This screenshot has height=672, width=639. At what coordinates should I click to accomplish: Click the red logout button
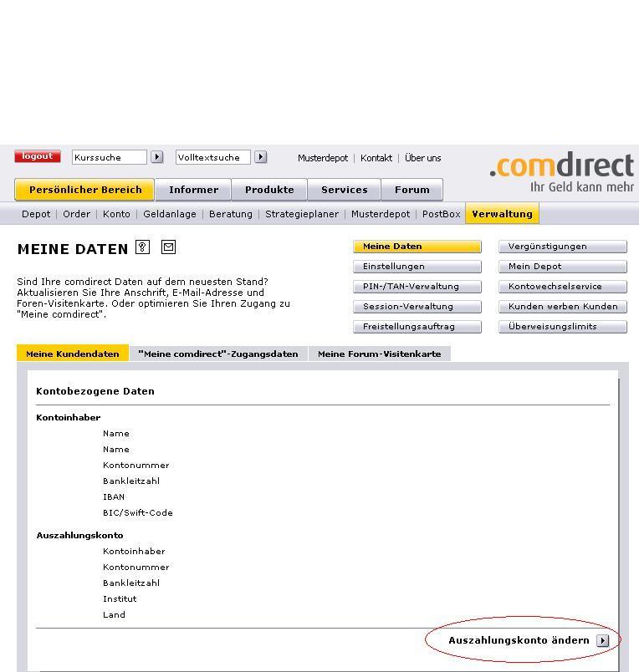pyautogui.click(x=38, y=156)
